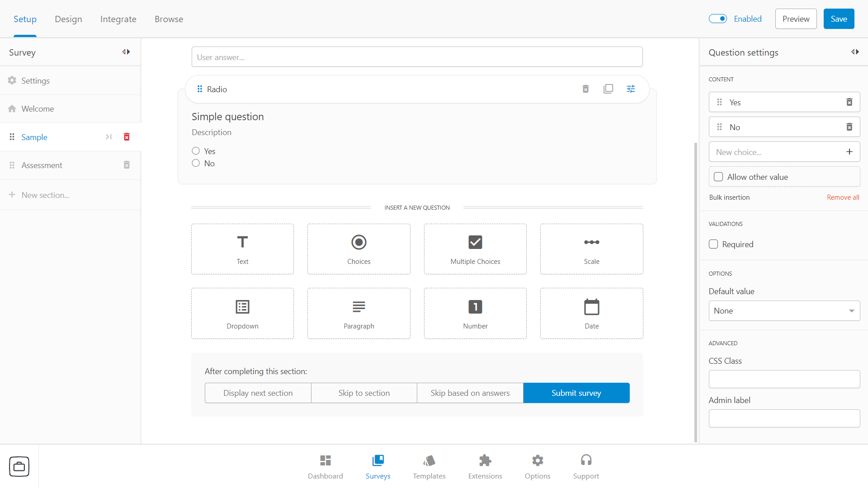Open the Settings section
Image resolution: width=868 pixels, height=488 pixels.
[x=71, y=80]
